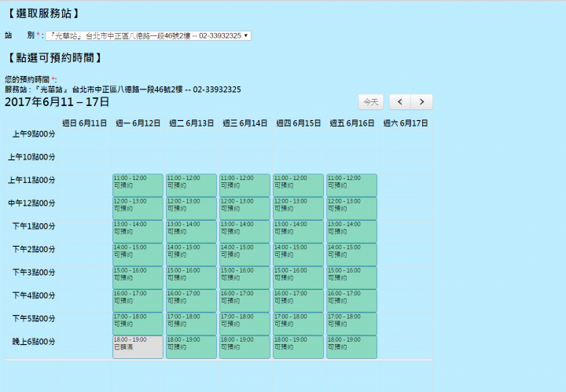Click the full 已額滿 Monday 18:00 - 19:00 slot
The image size is (566, 392).
pos(138,347)
